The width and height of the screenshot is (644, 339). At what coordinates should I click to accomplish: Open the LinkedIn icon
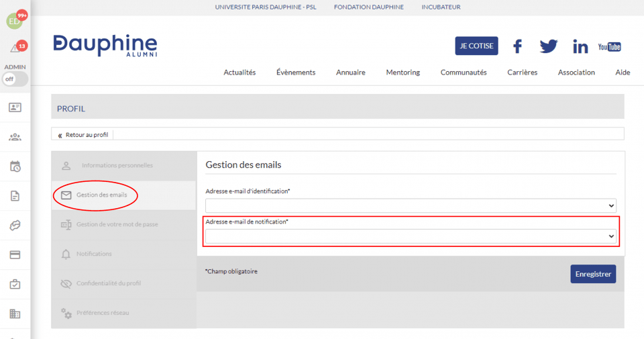pos(580,46)
